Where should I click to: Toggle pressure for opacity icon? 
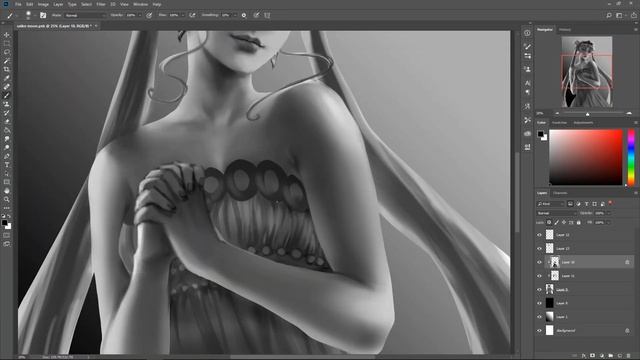point(149,15)
